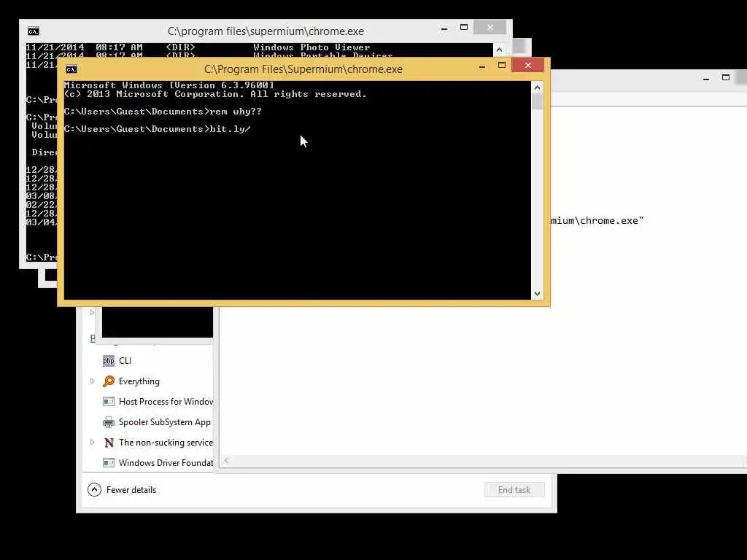Click the Spooler SubSystem App printer icon
The width and height of the screenshot is (747, 560).
[109, 422]
